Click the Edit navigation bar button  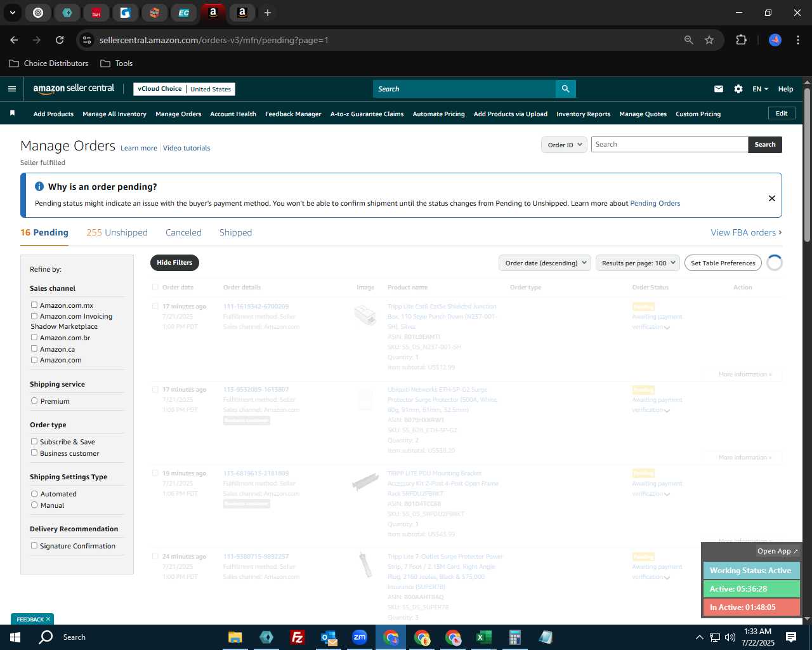[x=782, y=114]
